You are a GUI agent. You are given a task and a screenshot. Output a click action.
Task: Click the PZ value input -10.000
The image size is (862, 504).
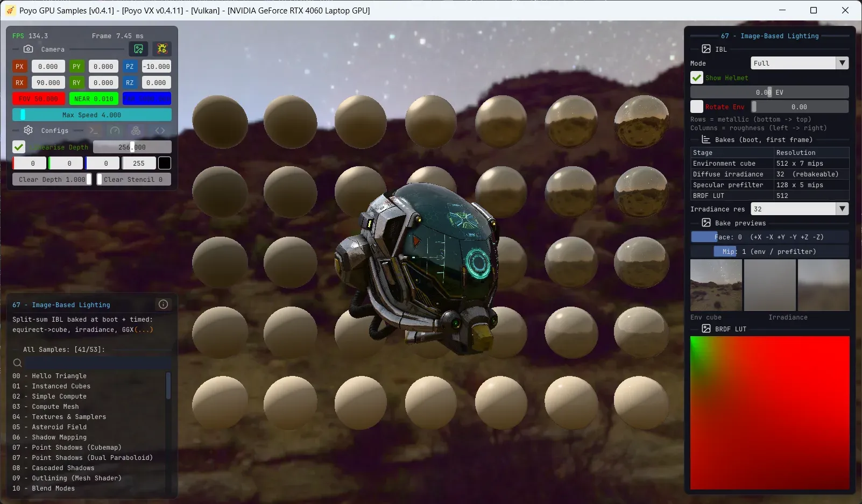tap(157, 66)
